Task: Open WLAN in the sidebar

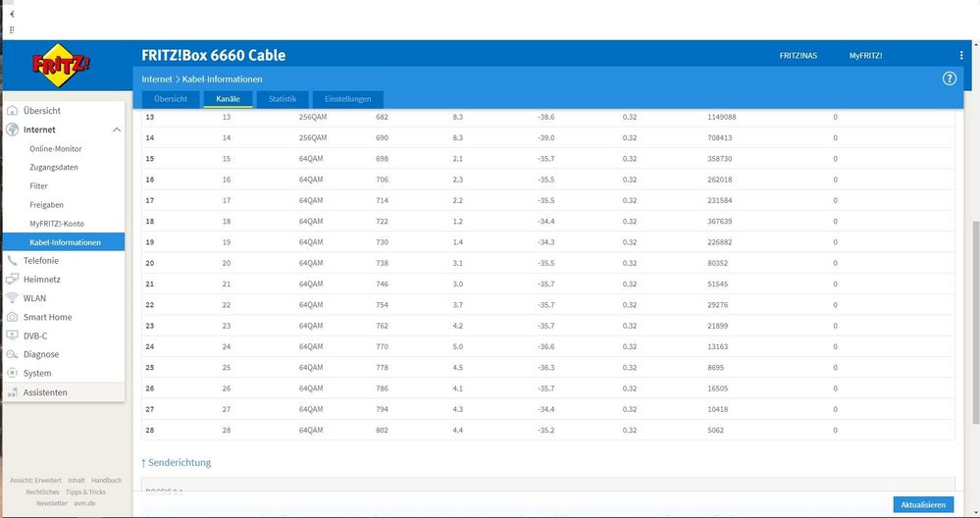Action: (34, 298)
